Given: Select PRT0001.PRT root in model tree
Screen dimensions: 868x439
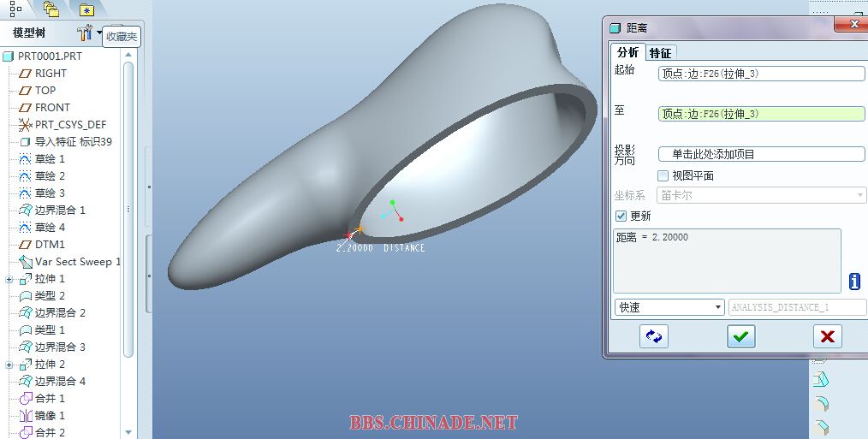Looking at the screenshot, I should click(x=43, y=56).
